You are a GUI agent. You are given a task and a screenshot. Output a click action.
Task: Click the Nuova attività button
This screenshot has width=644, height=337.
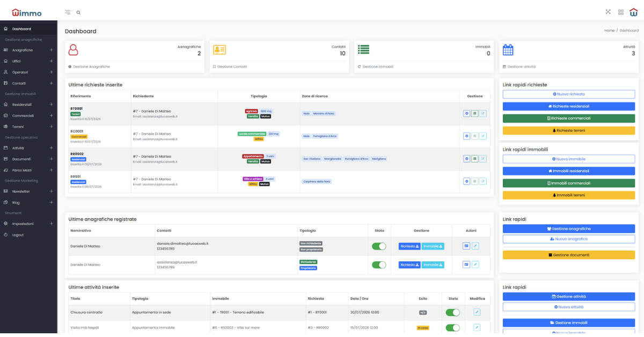click(x=569, y=307)
